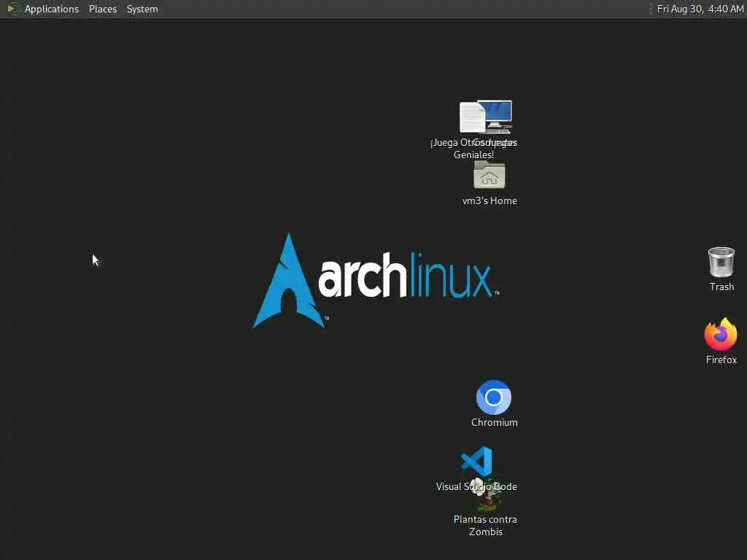Select the Plantas contra Zombis icon
Screen dimensions: 747x560
(486, 494)
